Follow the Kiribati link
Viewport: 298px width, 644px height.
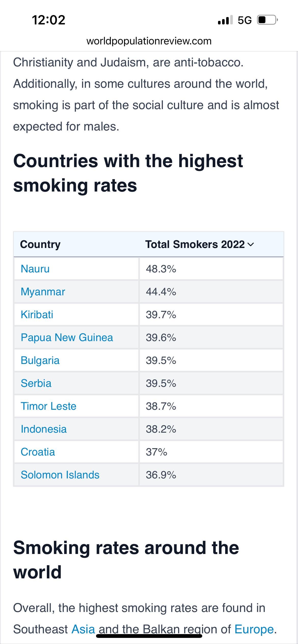tap(37, 315)
